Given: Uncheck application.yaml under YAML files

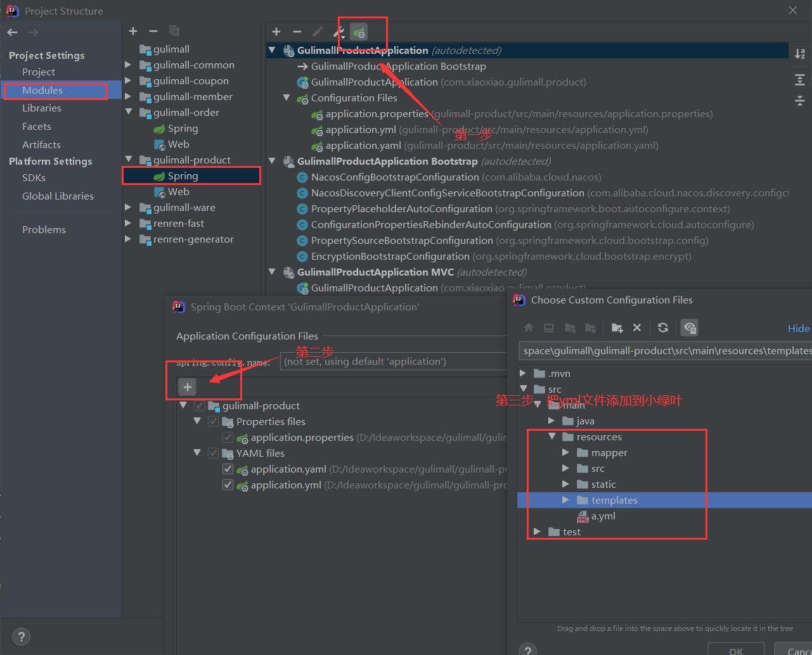Looking at the screenshot, I should [x=228, y=469].
